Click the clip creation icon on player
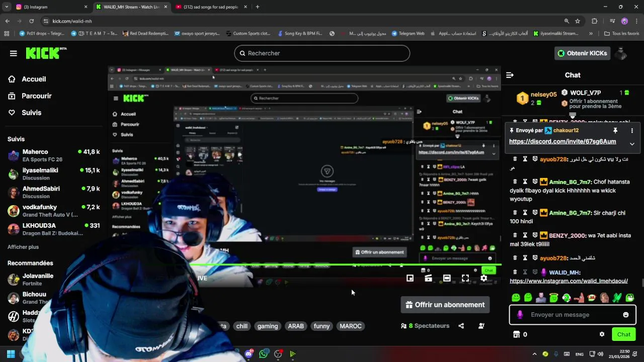Image resolution: width=644 pixels, height=362 pixels. 428,278
